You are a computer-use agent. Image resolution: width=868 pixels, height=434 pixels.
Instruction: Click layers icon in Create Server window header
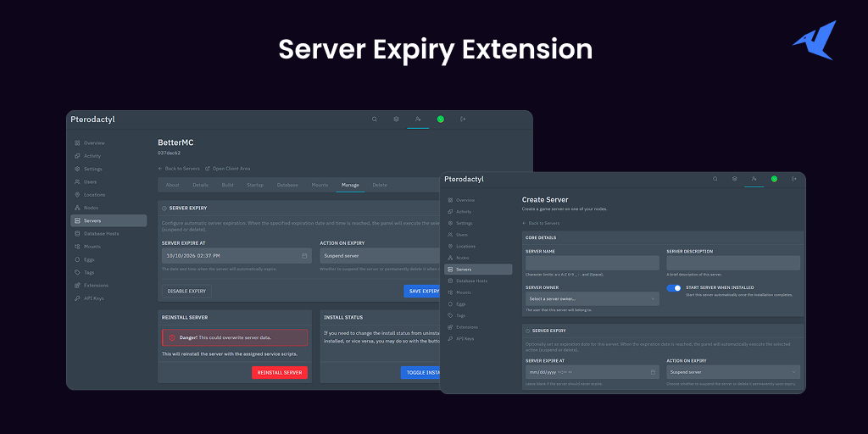point(735,179)
